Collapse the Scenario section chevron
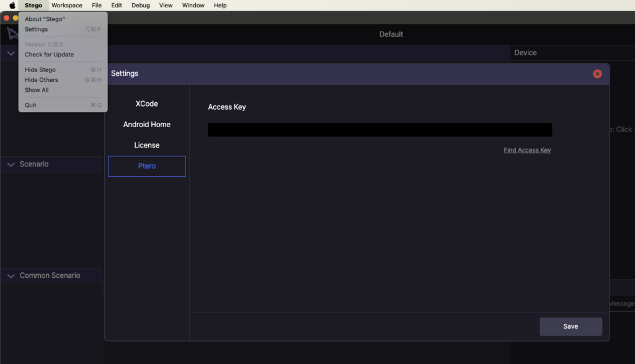This screenshot has width=635, height=364. coord(11,164)
